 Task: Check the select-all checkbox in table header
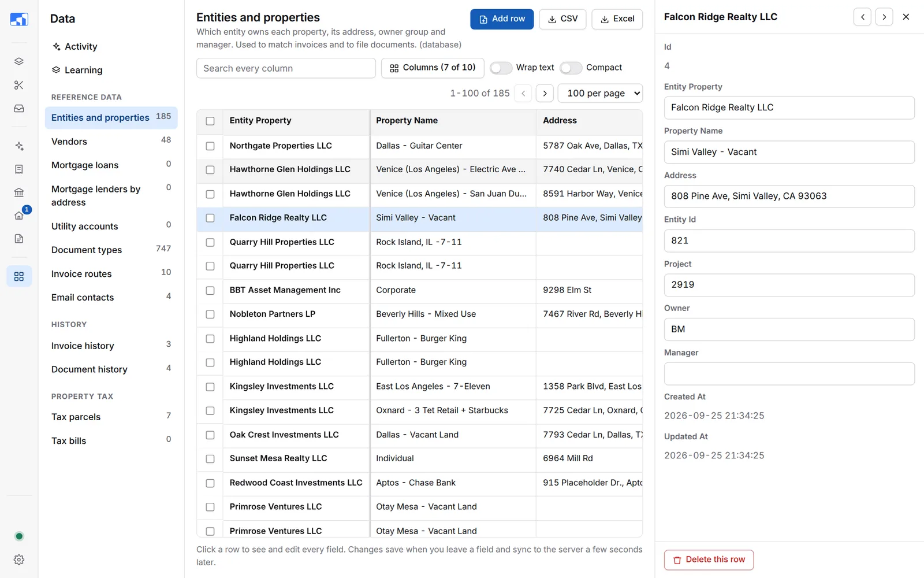(210, 121)
